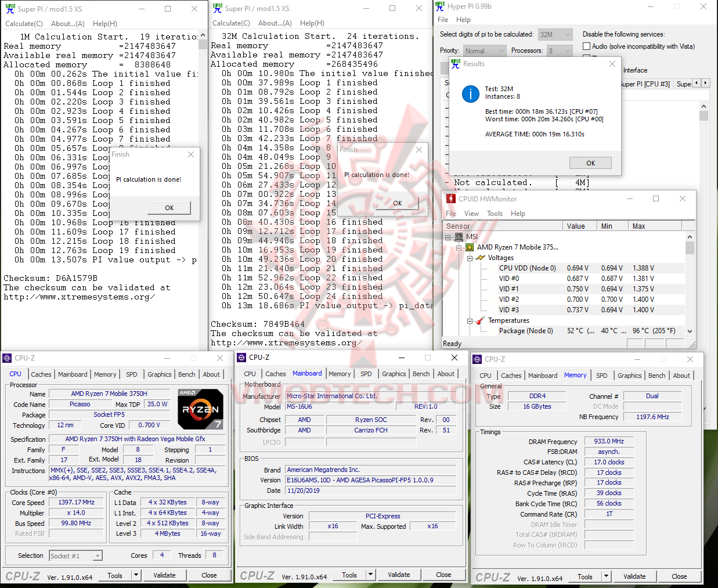The height and width of the screenshot is (588, 718).
Task: Collapse the AMD Ryzen 7 Mobile node in HWMonitor
Action: (459, 247)
